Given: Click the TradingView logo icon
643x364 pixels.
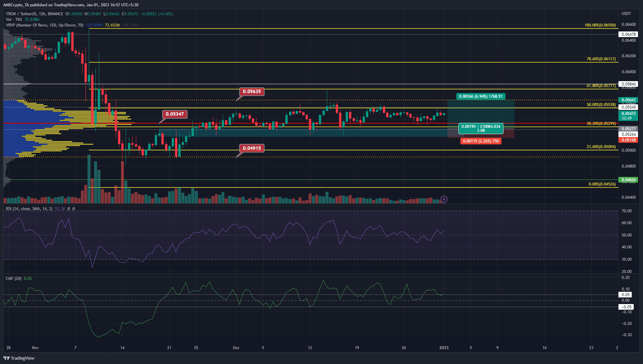Looking at the screenshot, I should pyautogui.click(x=6, y=358).
